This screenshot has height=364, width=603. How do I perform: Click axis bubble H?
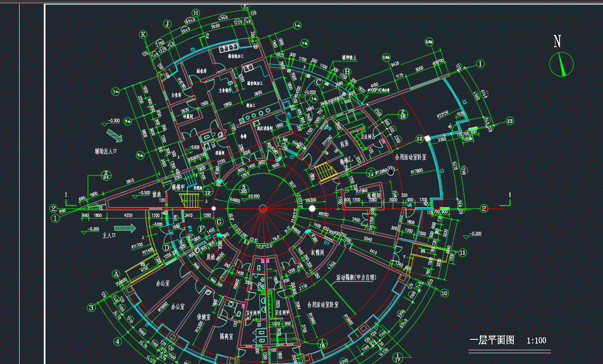196,13
